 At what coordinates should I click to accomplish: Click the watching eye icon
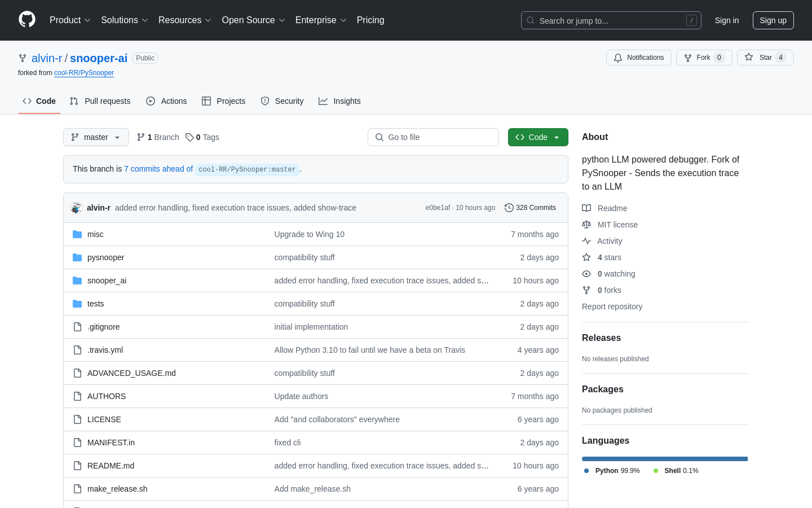click(x=586, y=274)
